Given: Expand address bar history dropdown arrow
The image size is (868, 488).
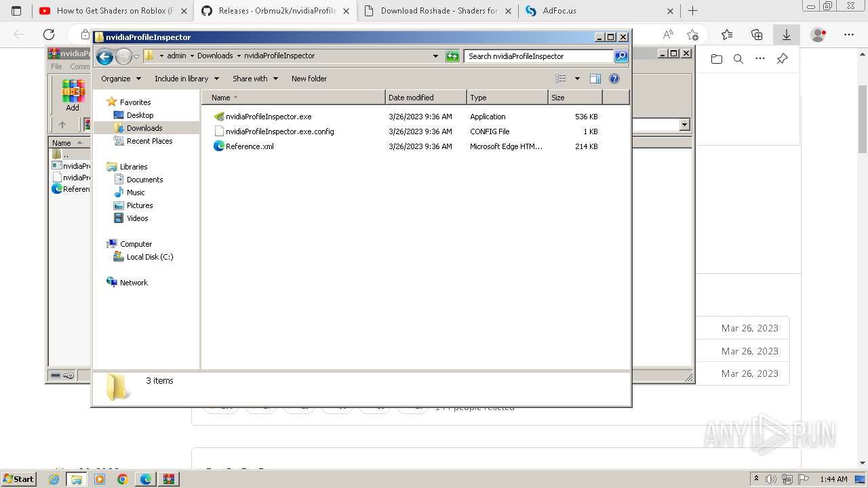Looking at the screenshot, I should click(435, 56).
